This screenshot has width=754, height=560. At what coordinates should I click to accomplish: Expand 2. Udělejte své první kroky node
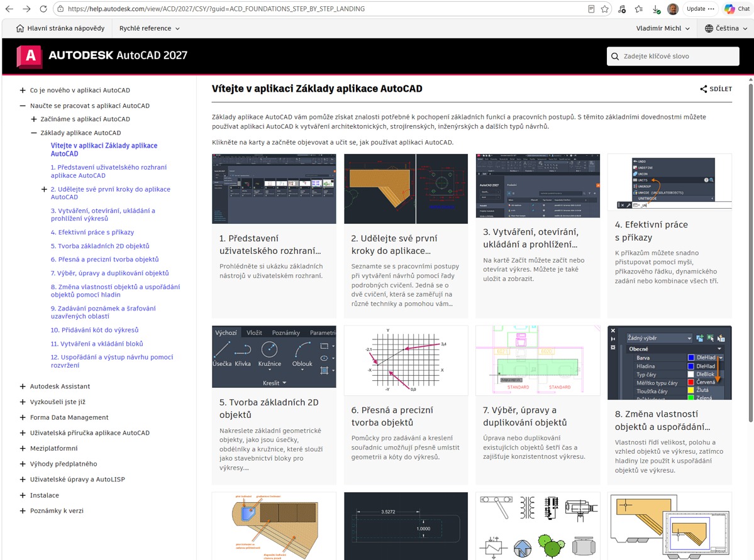click(44, 189)
